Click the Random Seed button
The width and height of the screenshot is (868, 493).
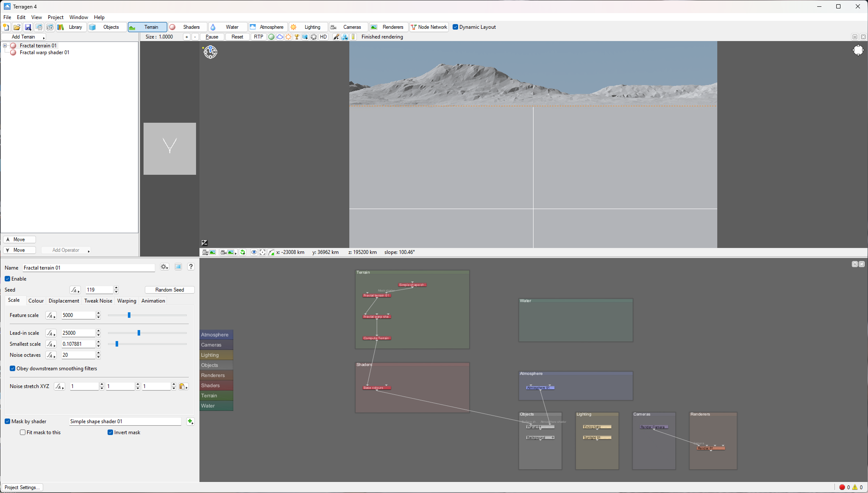click(170, 290)
